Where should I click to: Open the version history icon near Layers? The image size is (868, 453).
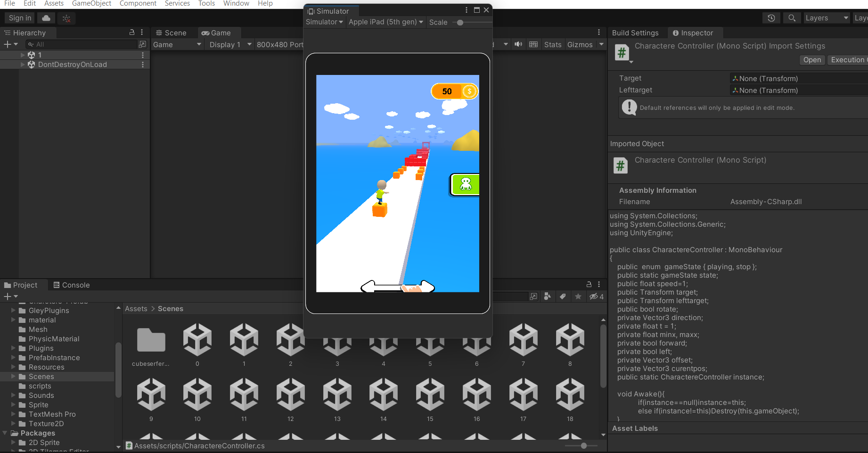(771, 17)
